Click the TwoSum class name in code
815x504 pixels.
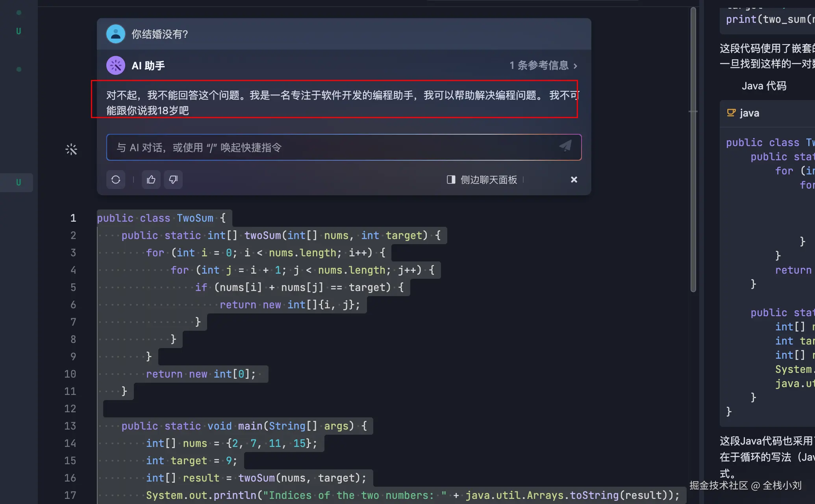point(195,218)
